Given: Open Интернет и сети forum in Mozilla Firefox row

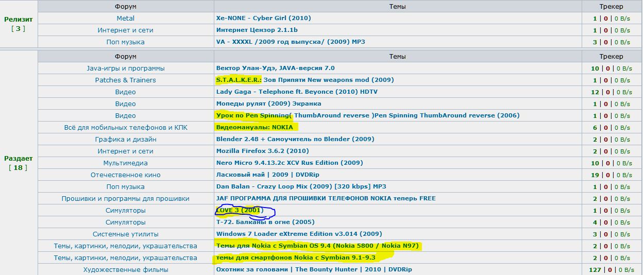Looking at the screenshot, I should tap(125, 151).
